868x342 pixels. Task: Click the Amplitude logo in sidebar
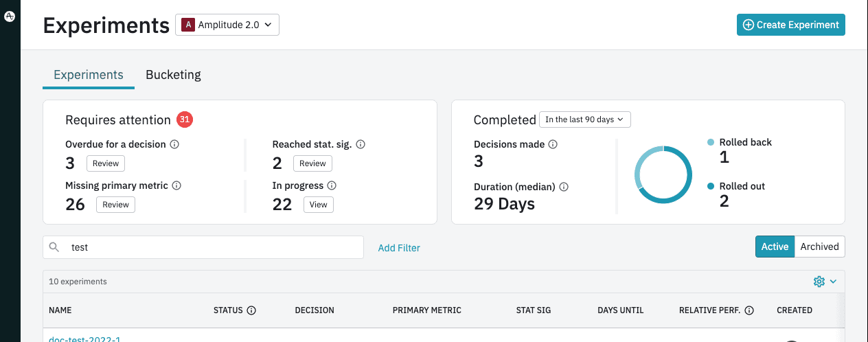tap(10, 17)
